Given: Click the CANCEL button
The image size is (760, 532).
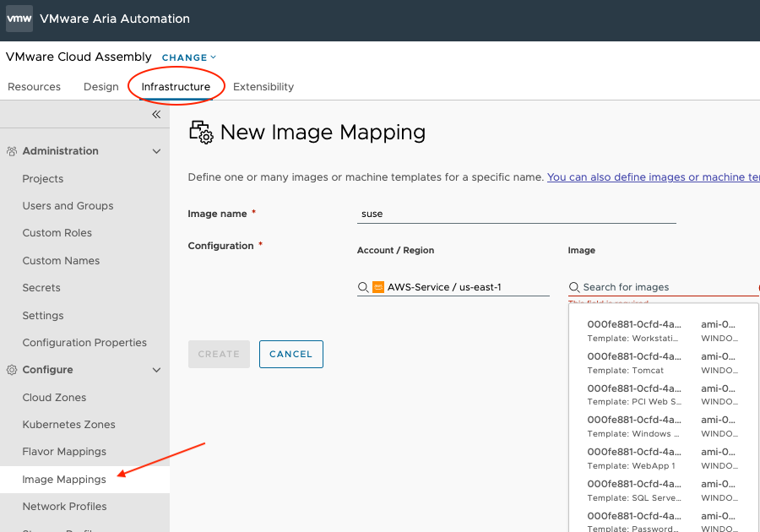Looking at the screenshot, I should pyautogui.click(x=290, y=354).
